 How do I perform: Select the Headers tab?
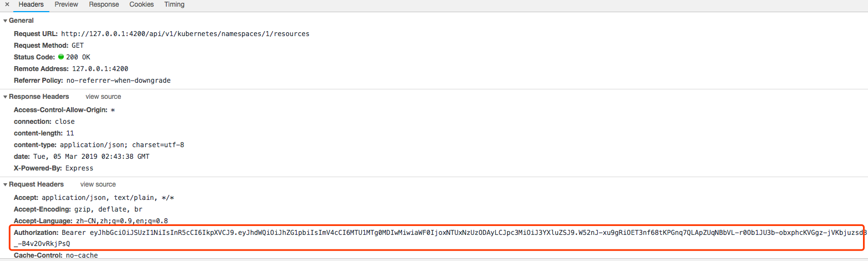31,4
